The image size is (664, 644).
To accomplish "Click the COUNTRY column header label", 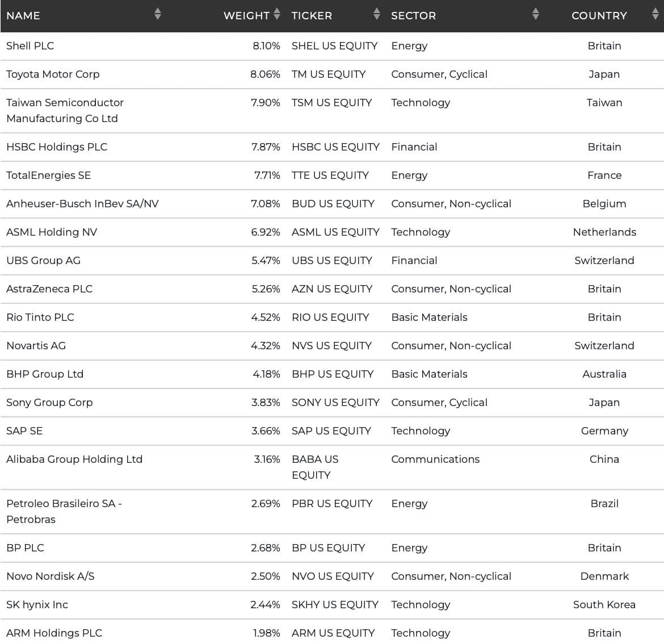I will coord(599,16).
